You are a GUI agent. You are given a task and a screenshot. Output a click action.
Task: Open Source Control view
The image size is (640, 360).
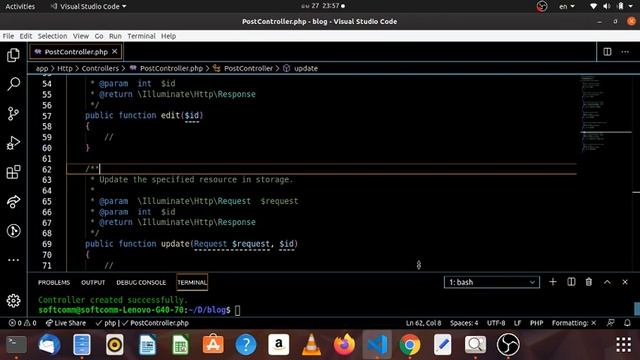13,113
